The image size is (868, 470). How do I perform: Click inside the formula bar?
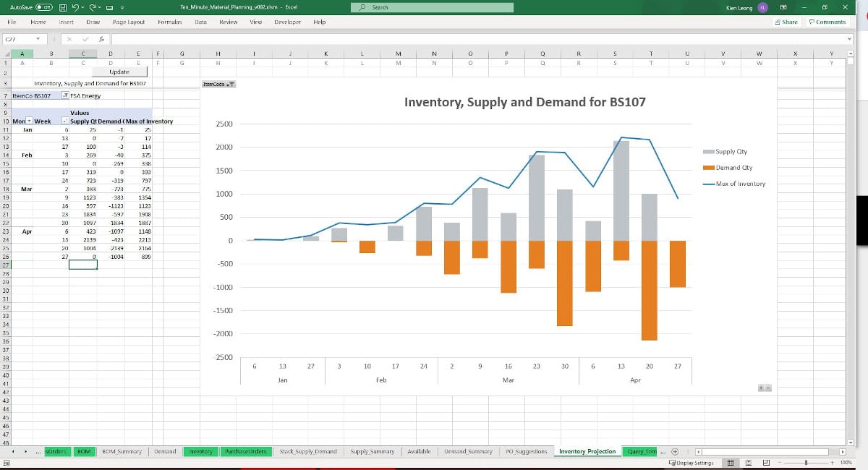(289, 38)
